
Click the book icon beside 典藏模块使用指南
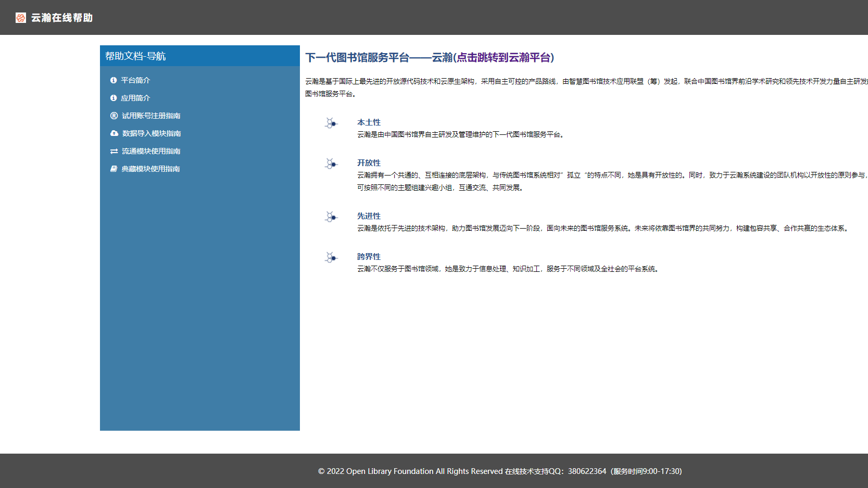coord(114,169)
